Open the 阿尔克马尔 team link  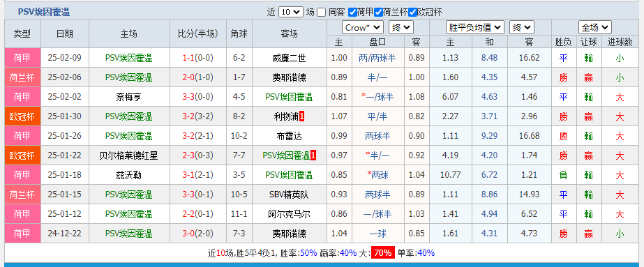click(289, 214)
